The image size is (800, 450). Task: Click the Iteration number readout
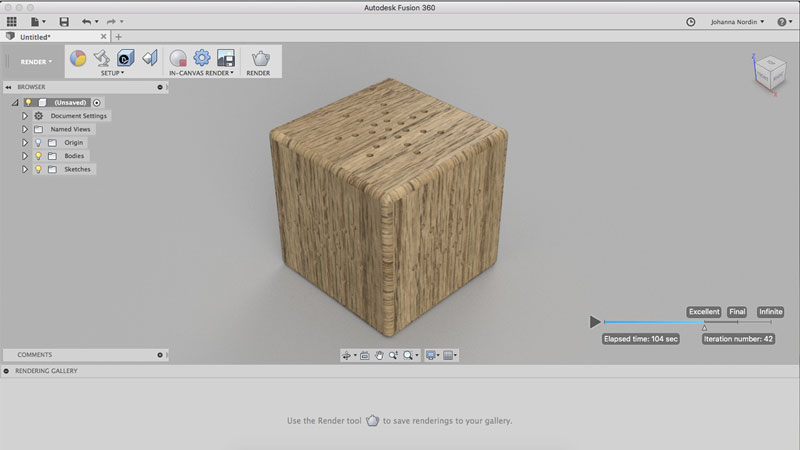[738, 339]
